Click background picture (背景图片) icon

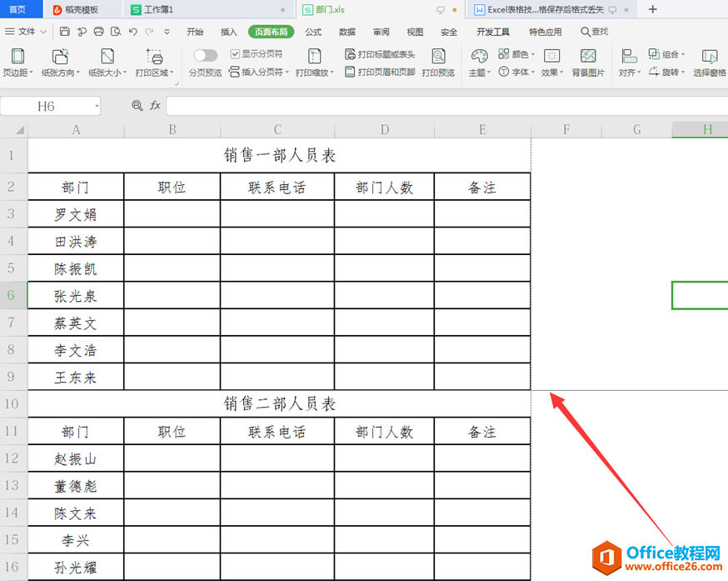[x=588, y=56]
